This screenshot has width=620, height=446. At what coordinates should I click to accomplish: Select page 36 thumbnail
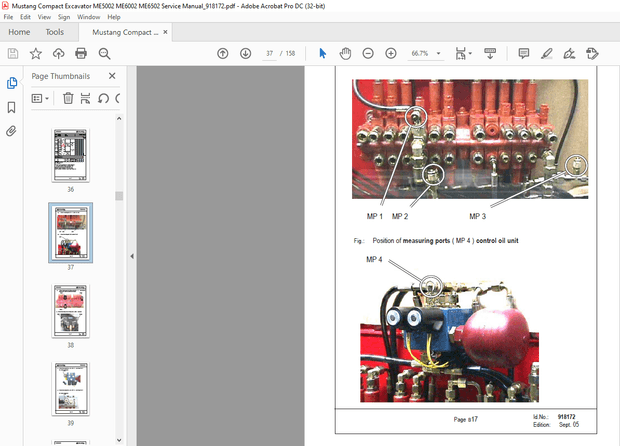pos(70,155)
